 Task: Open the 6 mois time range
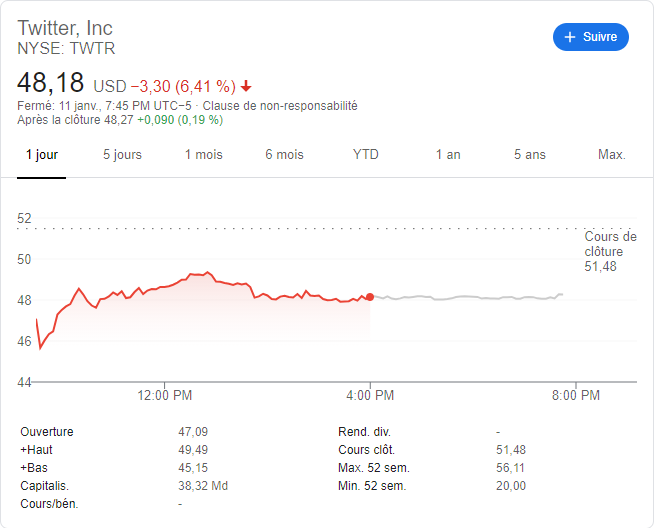(284, 155)
